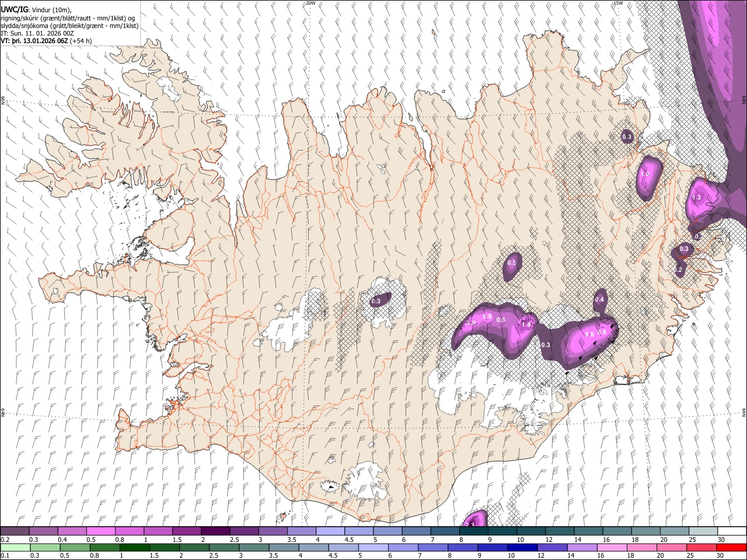Select the darkest green 1–1.5 swatch in the lower legend row

(135, 548)
